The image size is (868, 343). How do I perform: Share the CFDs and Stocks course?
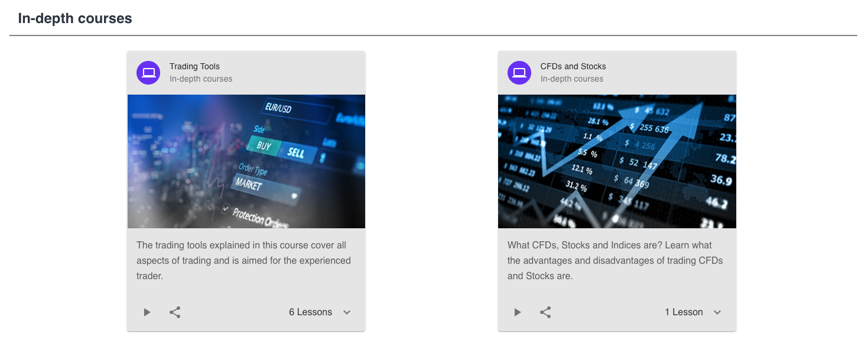pos(545,312)
